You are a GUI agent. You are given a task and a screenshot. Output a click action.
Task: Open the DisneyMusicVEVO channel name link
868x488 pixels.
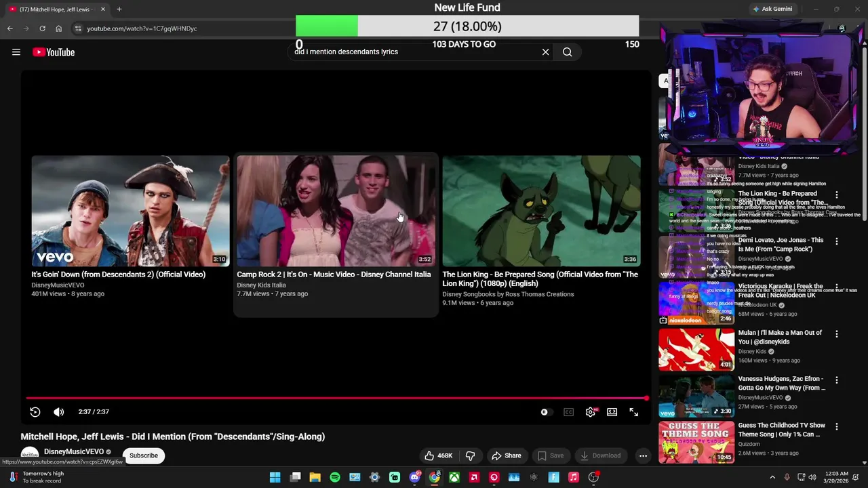click(74, 451)
